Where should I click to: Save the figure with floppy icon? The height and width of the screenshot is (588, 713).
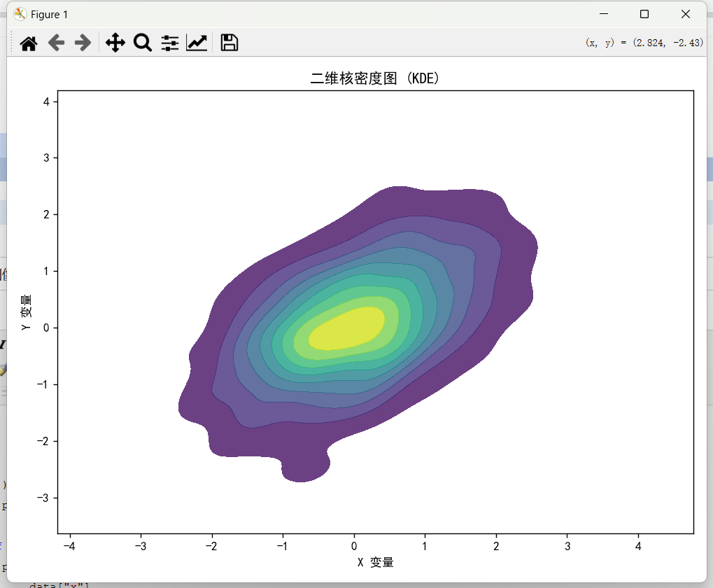click(230, 43)
